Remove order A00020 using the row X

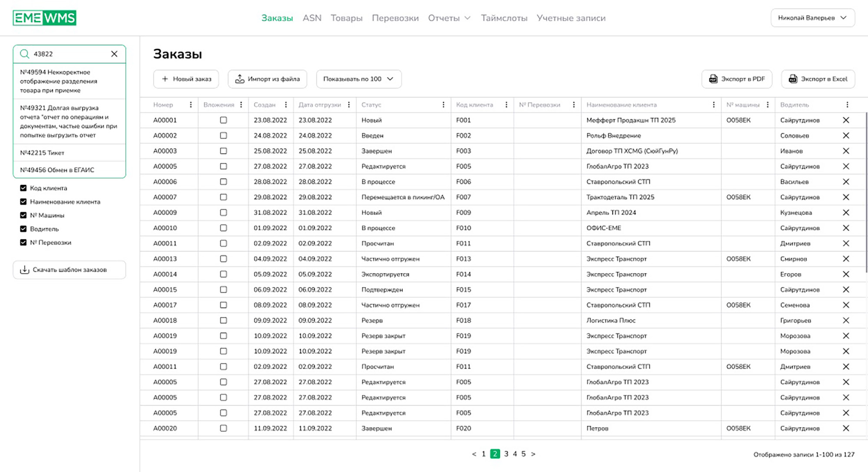pyautogui.click(x=846, y=428)
